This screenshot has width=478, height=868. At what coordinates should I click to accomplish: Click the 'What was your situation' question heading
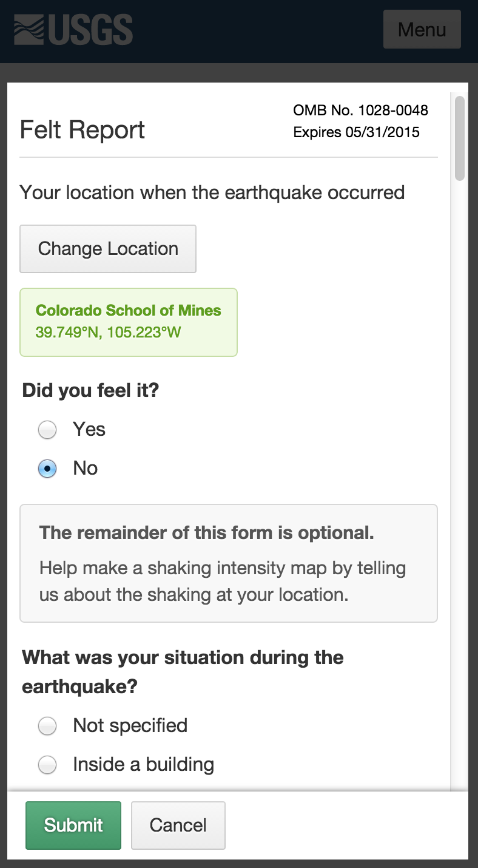[183, 672]
